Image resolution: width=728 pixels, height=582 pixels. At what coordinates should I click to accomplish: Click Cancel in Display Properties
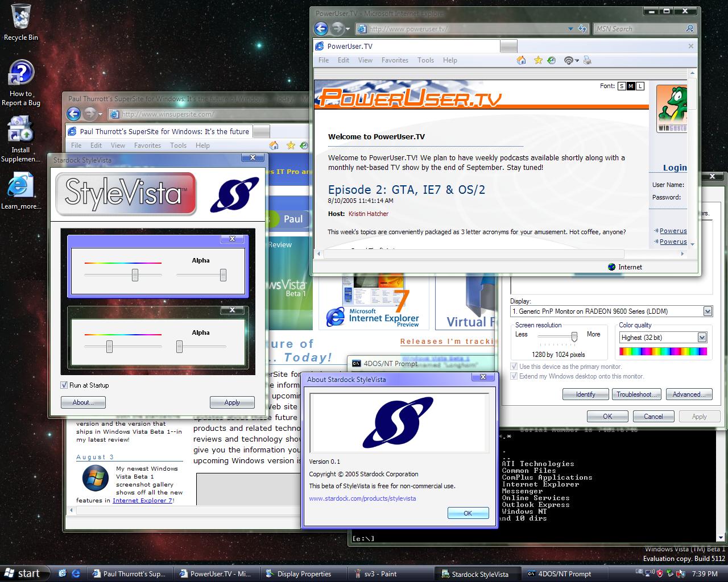click(x=653, y=417)
